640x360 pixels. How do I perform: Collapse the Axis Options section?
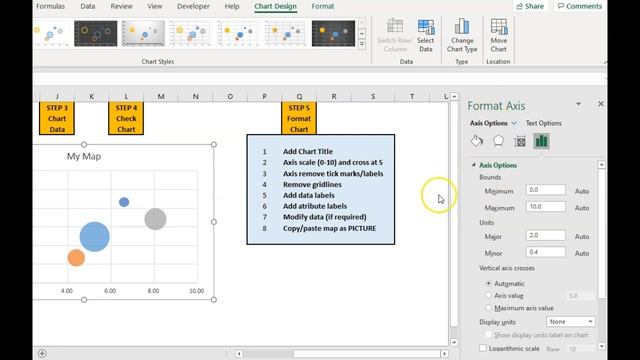[x=474, y=165]
